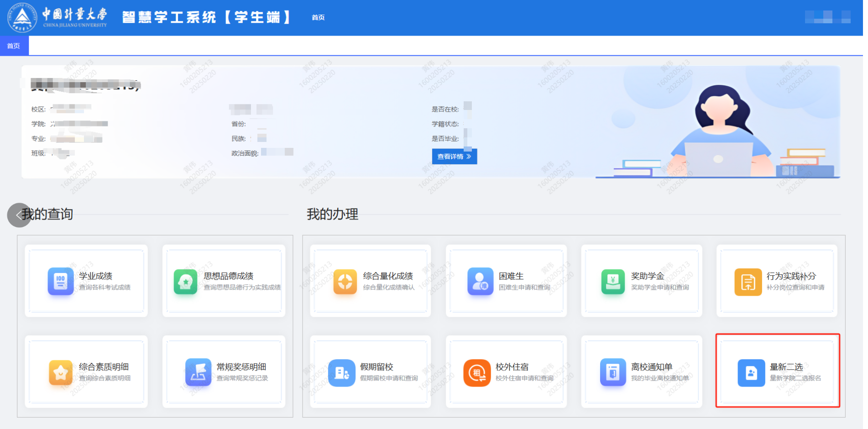Open the 假期留校 building icon
The image size is (868, 429).
(x=341, y=372)
